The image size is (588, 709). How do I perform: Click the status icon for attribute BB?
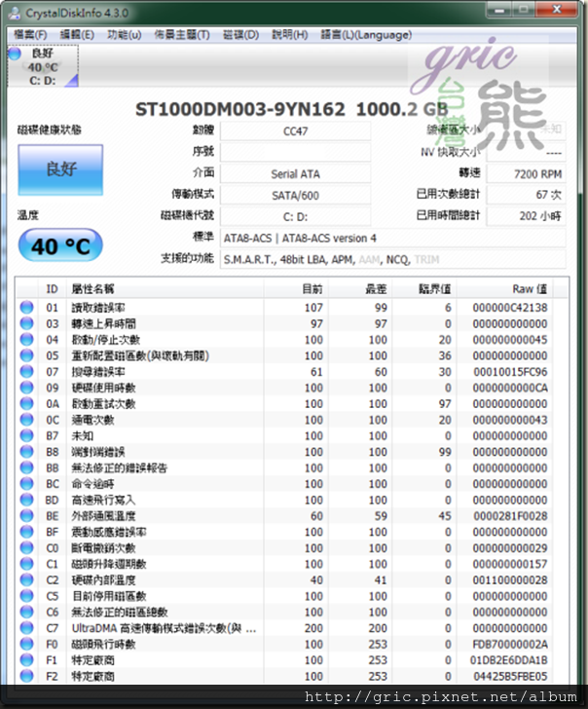pos(26,467)
